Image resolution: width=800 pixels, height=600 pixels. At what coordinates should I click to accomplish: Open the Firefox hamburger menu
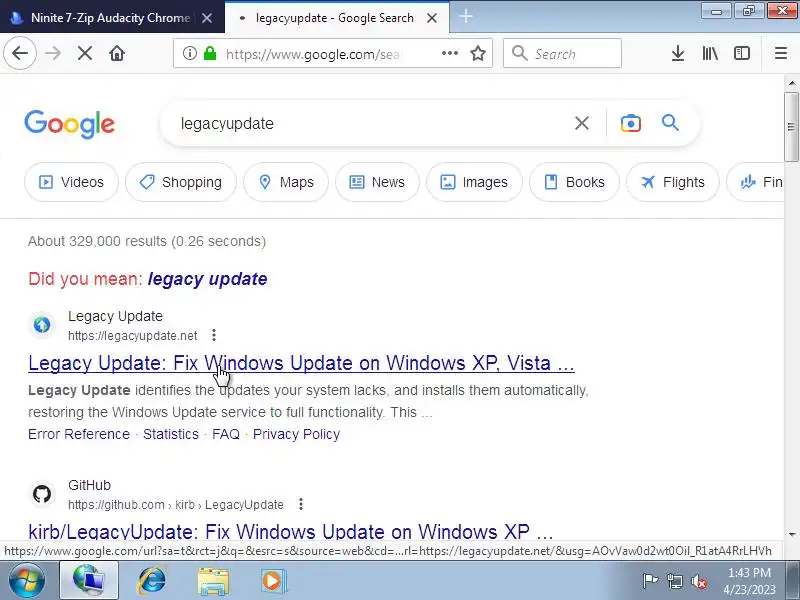point(781,53)
